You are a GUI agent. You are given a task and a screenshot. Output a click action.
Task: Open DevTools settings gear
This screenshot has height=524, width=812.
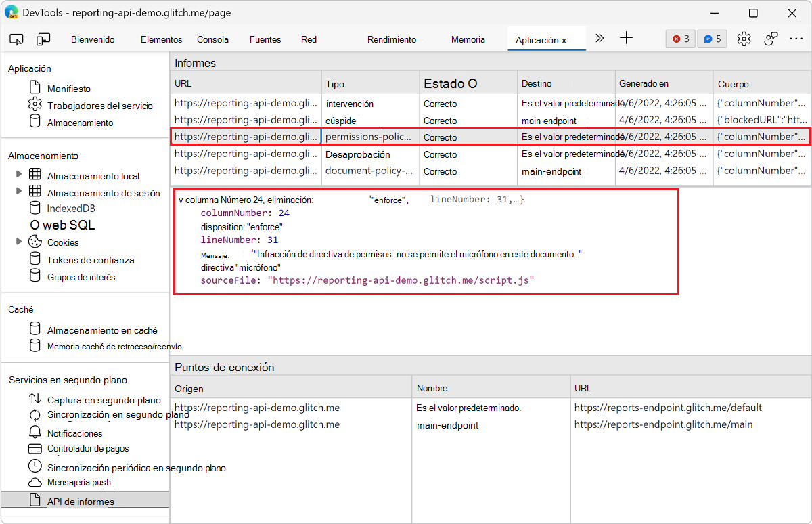(744, 39)
